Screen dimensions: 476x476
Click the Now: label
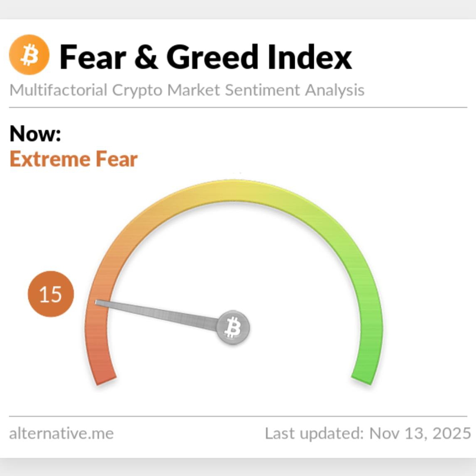(x=35, y=133)
